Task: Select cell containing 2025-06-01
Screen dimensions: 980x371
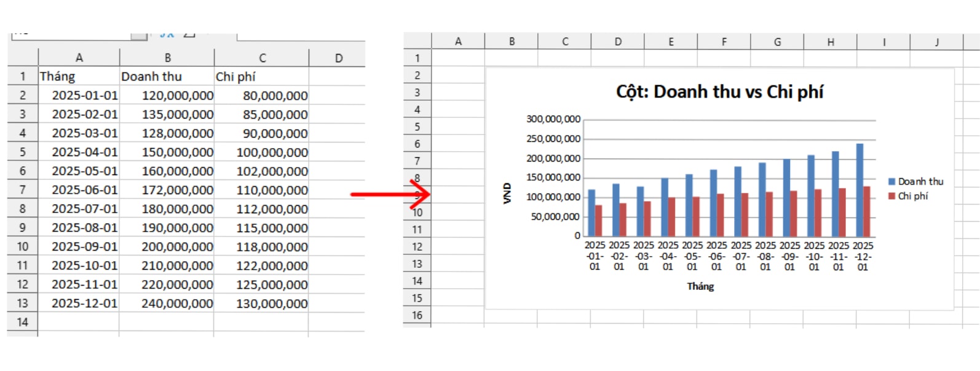Action: click(x=79, y=190)
